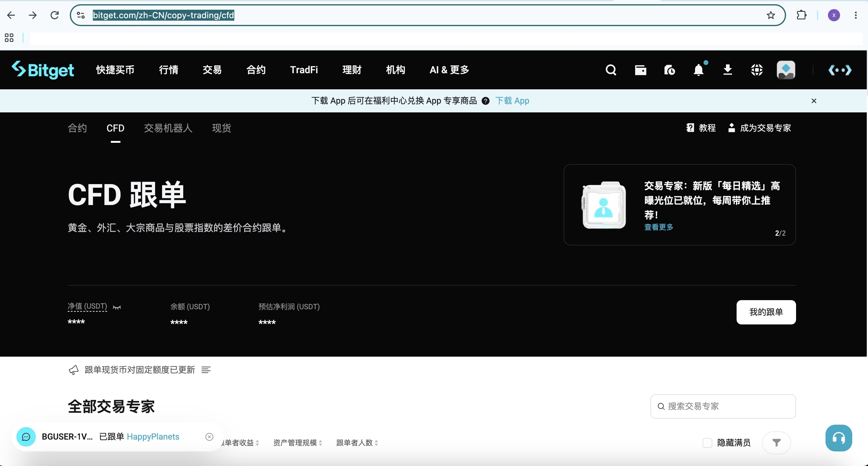The image size is (868, 466).
Task: Open 行情 nav menu
Action: 168,70
